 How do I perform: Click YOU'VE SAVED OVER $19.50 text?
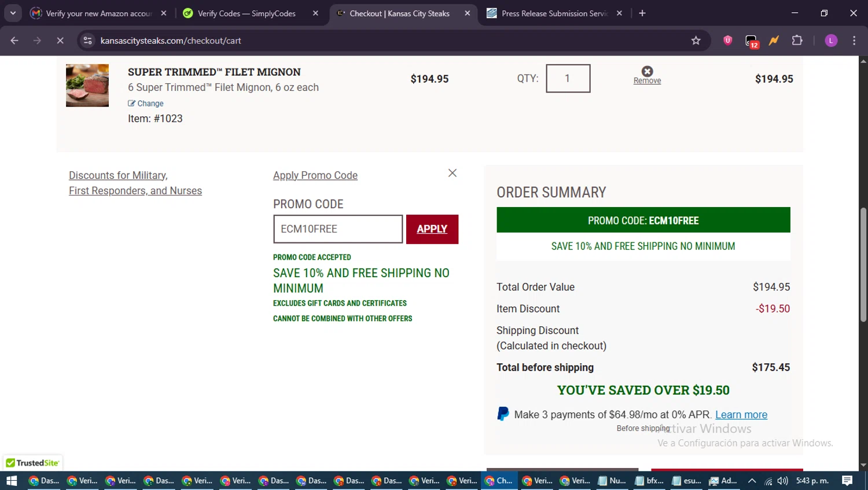pos(643,390)
